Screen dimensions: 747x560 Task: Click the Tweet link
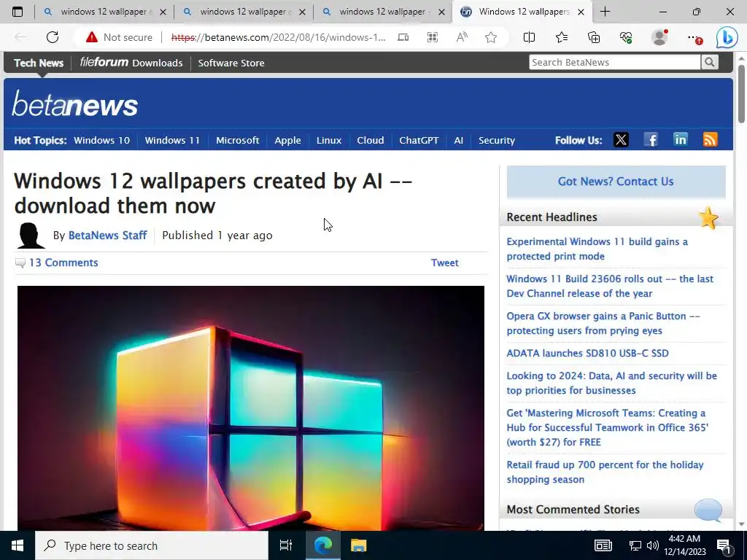(444, 262)
